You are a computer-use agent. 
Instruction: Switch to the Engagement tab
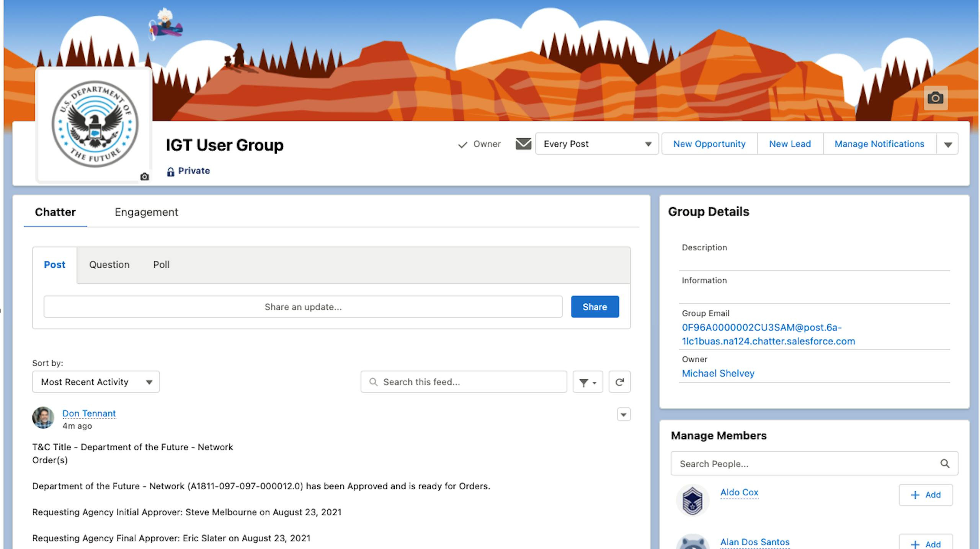146,212
